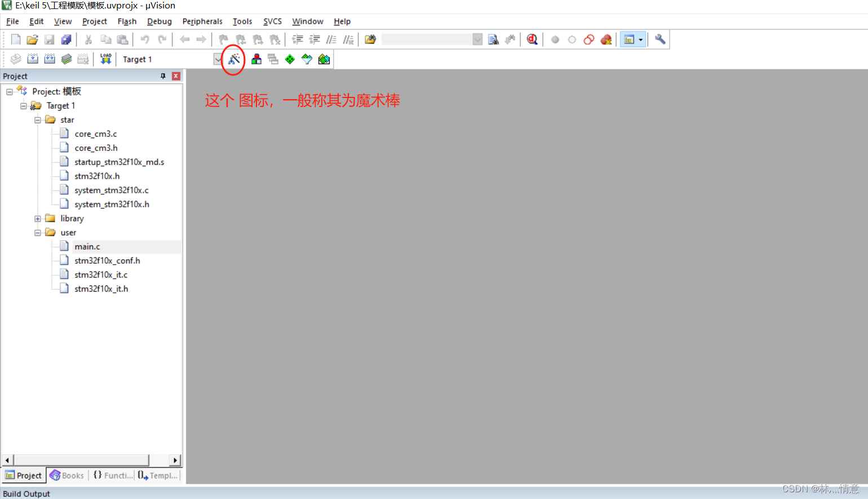Save the current file
Image resolution: width=868 pixels, height=499 pixels.
click(x=50, y=39)
